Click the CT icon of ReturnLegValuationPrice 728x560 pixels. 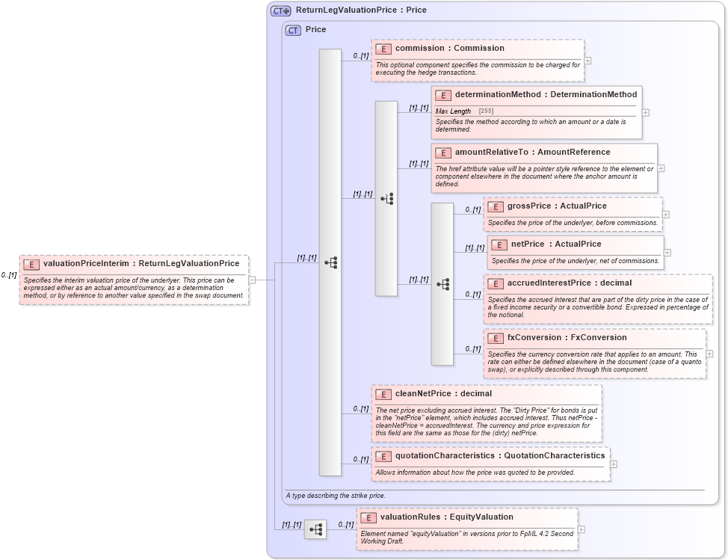(281, 10)
